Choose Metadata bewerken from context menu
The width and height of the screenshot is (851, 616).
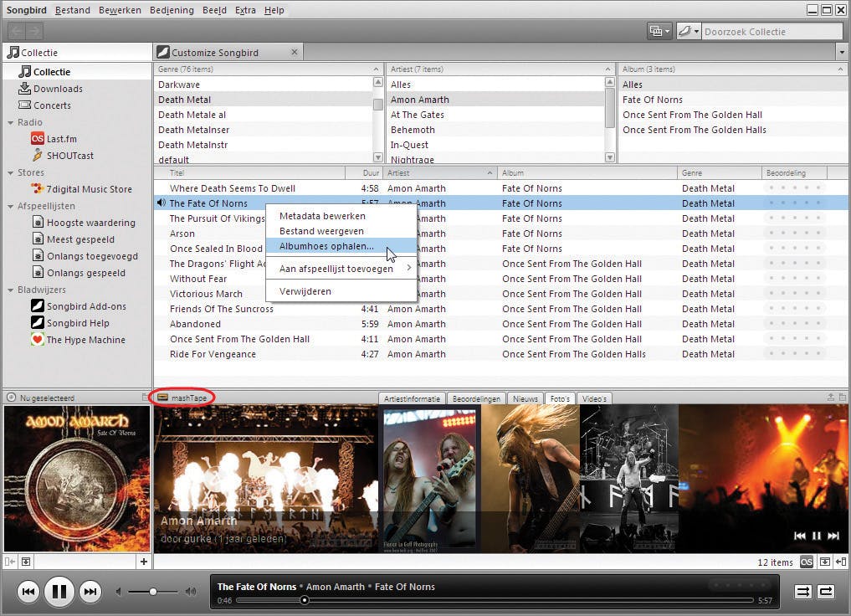point(341,216)
